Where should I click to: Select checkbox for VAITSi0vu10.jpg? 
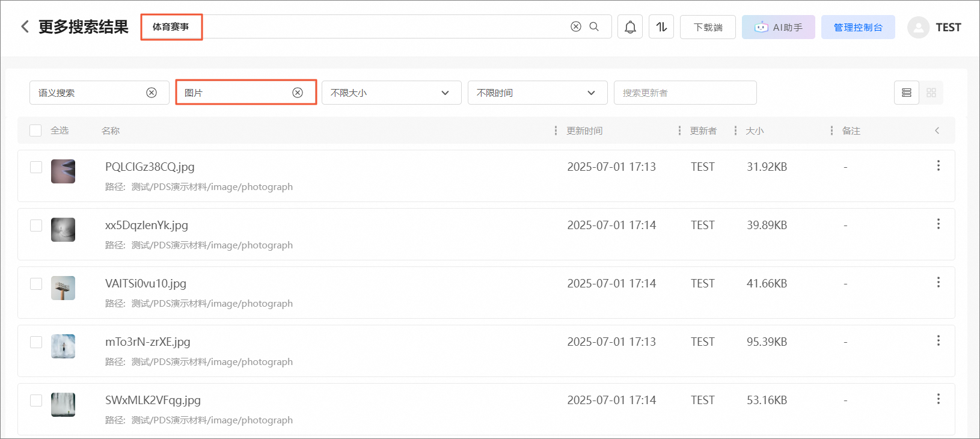tap(36, 283)
